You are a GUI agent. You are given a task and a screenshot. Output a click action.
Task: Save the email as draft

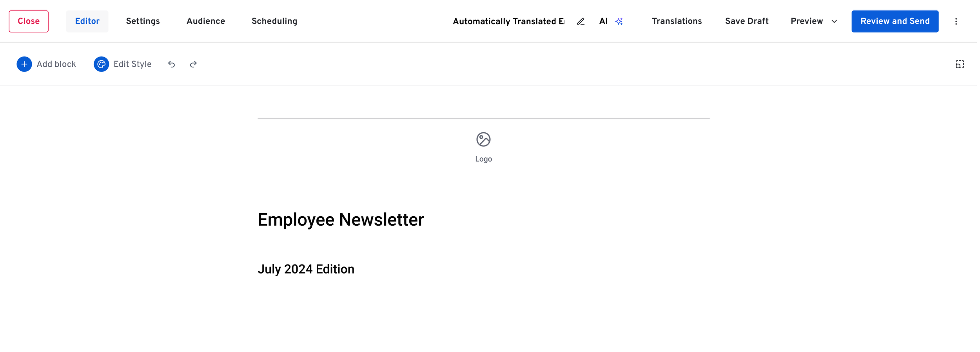746,22
